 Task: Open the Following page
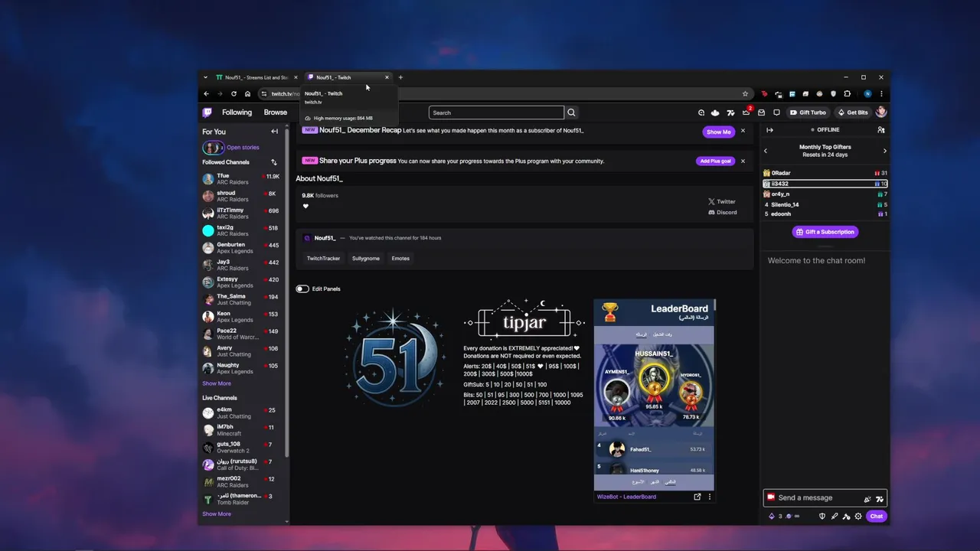pyautogui.click(x=237, y=112)
